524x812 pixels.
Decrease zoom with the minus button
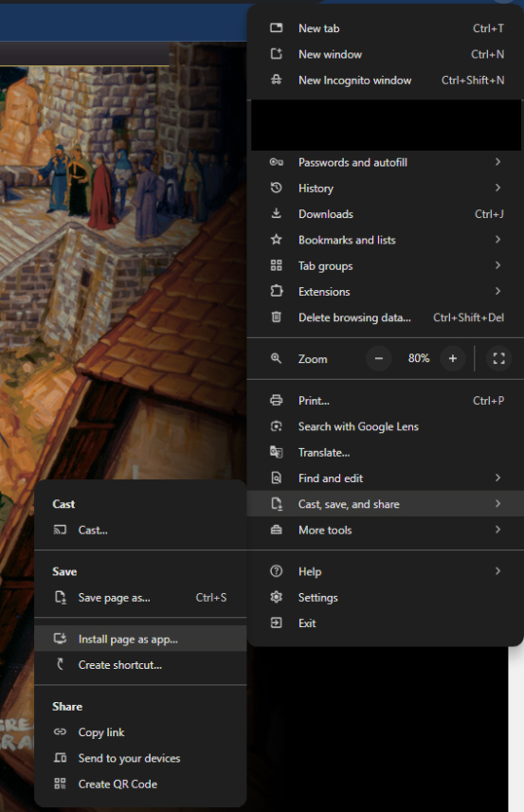[378, 358]
